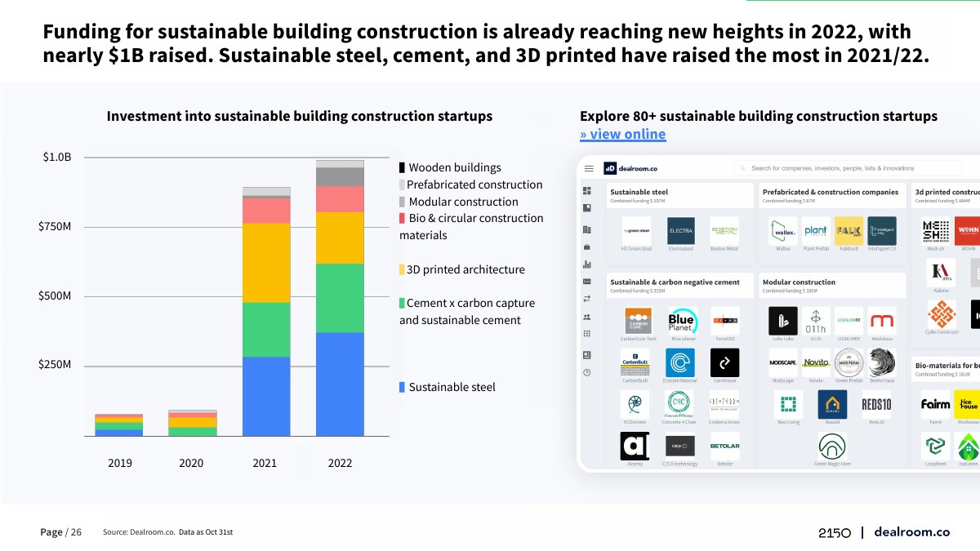Click the dashboard grid icon in sidebar
Screen dimensions: 980x551
[587, 190]
